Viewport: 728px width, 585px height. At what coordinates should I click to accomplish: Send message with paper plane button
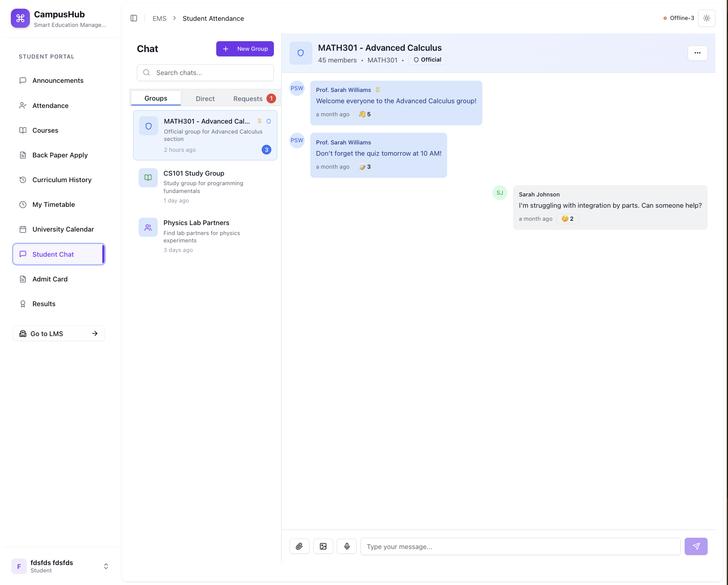point(696,546)
